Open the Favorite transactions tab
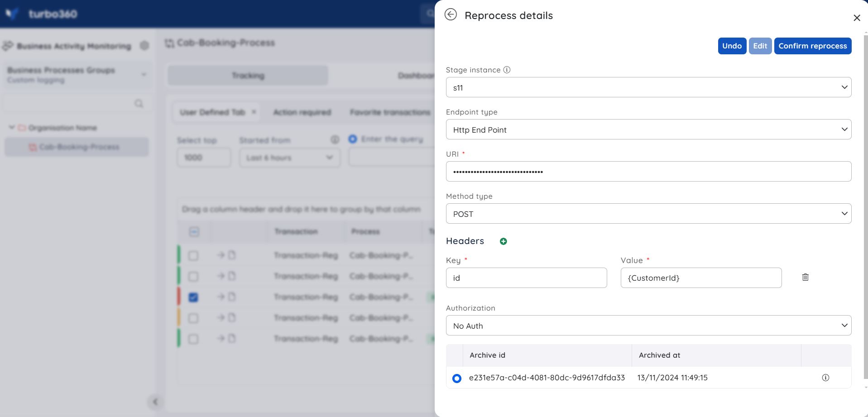This screenshot has width=868, height=417. click(x=390, y=112)
